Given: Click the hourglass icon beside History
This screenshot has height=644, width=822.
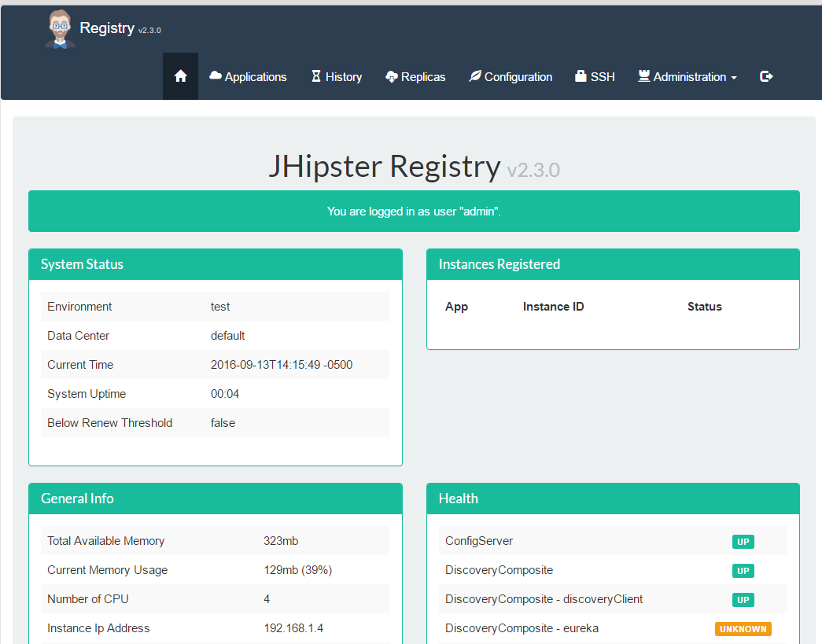Looking at the screenshot, I should click(x=316, y=76).
